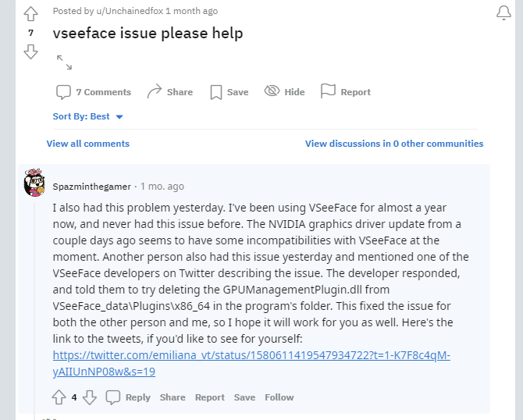Image resolution: width=523 pixels, height=420 pixels.
Task: View discussions in other communities
Action: click(x=394, y=144)
